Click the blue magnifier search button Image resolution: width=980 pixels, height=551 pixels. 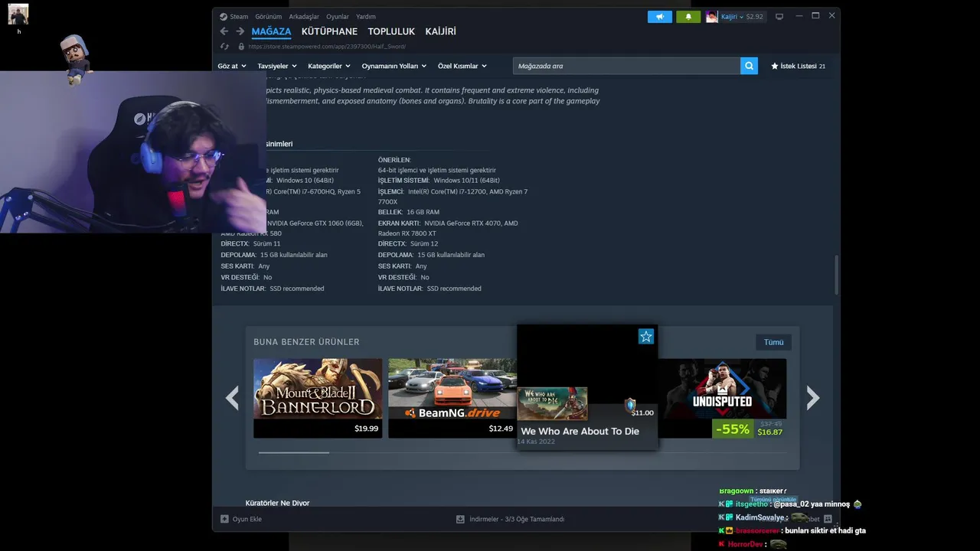click(749, 66)
